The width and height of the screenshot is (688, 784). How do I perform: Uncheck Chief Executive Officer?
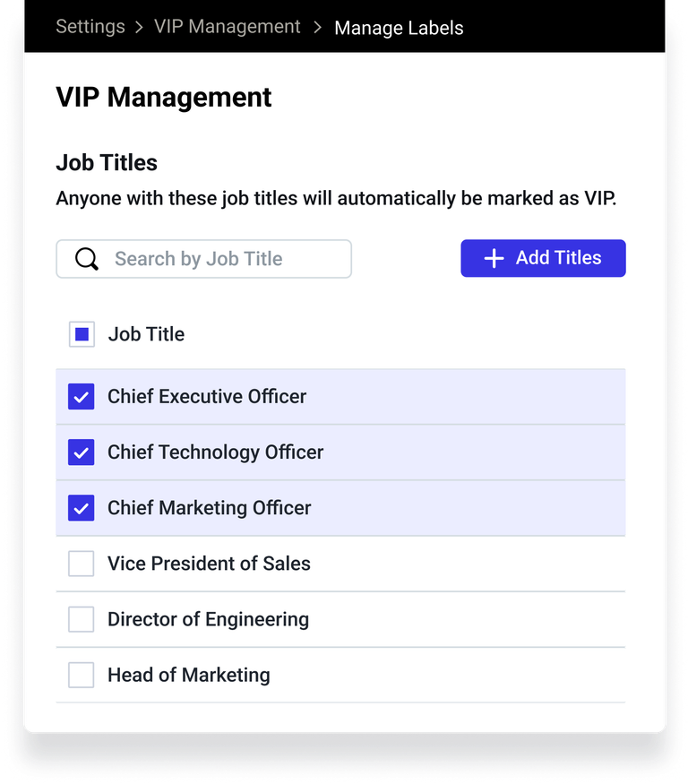81,396
